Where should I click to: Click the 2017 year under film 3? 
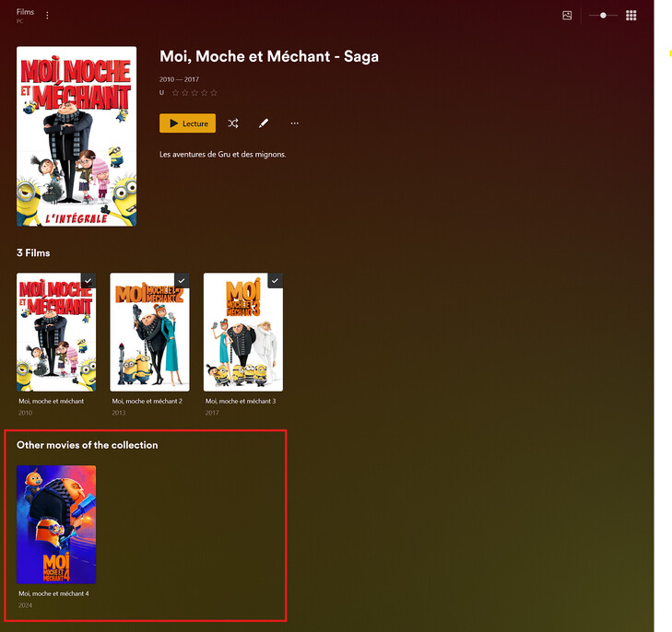pyautogui.click(x=212, y=414)
